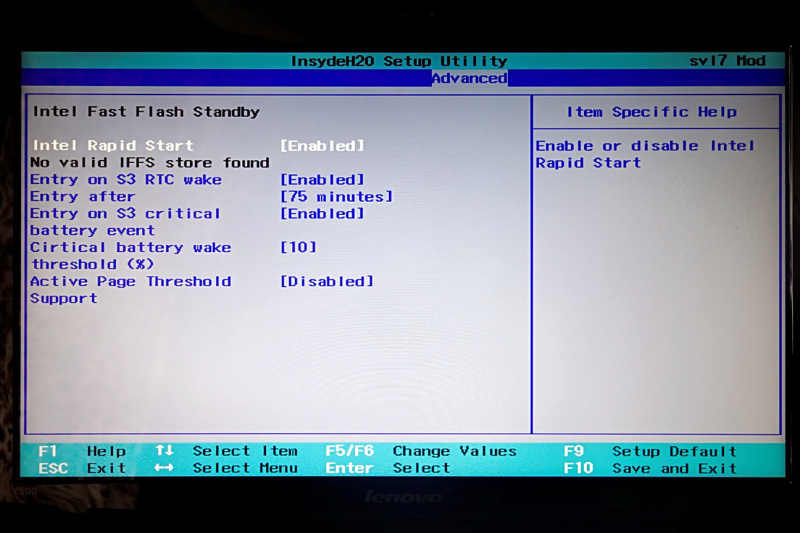Image resolution: width=800 pixels, height=533 pixels.
Task: Click the Item Specific Help header
Action: point(652,112)
